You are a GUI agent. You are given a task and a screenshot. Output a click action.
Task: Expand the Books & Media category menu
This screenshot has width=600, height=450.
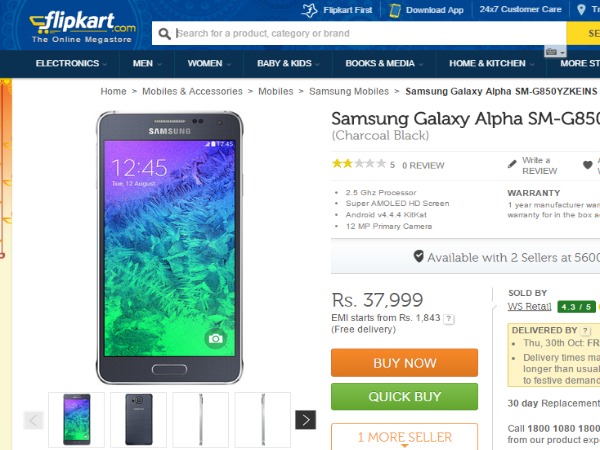point(383,64)
